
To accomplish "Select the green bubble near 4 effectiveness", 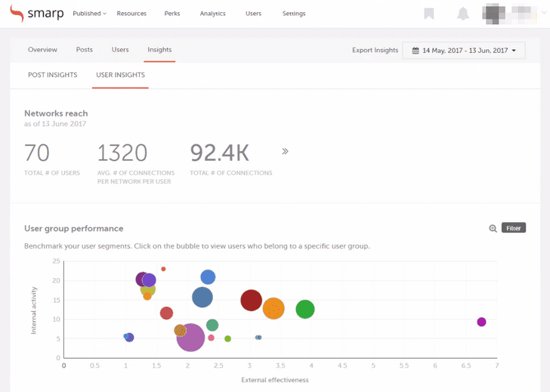I will [x=304, y=309].
